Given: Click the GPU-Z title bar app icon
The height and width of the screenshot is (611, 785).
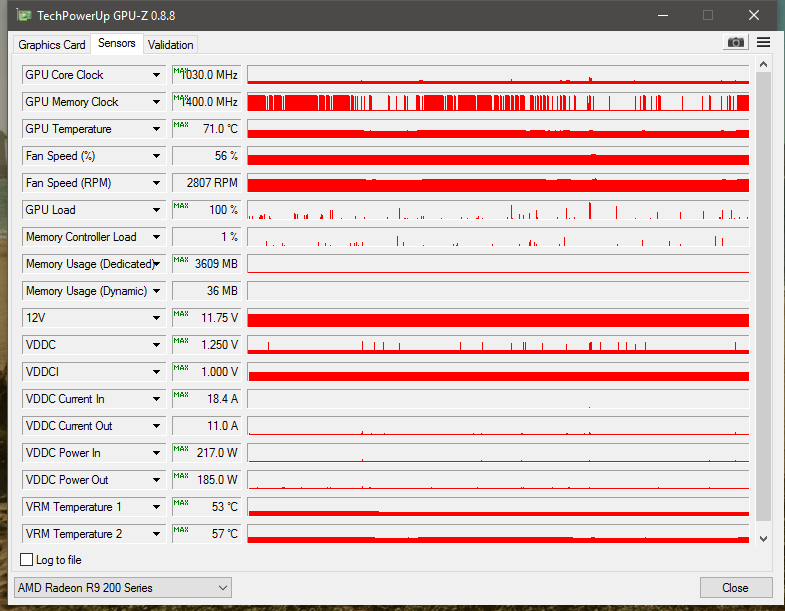Looking at the screenshot, I should (22, 15).
